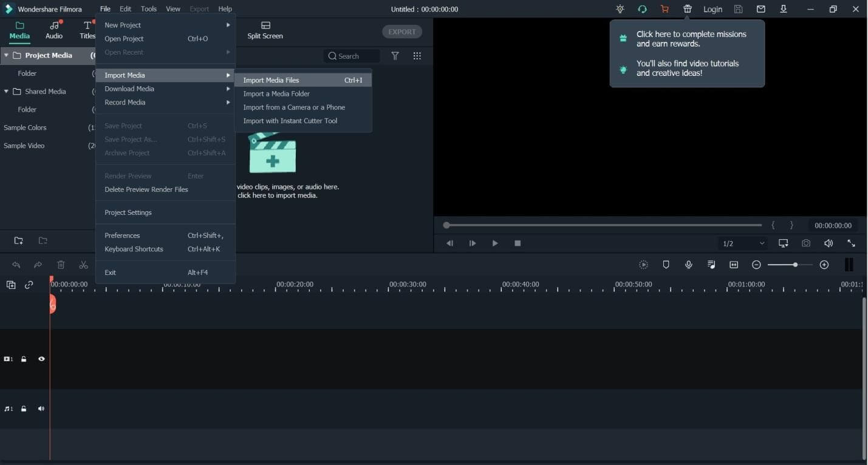This screenshot has height=465, width=868.
Task: Open the headset customer support icon
Action: click(642, 9)
